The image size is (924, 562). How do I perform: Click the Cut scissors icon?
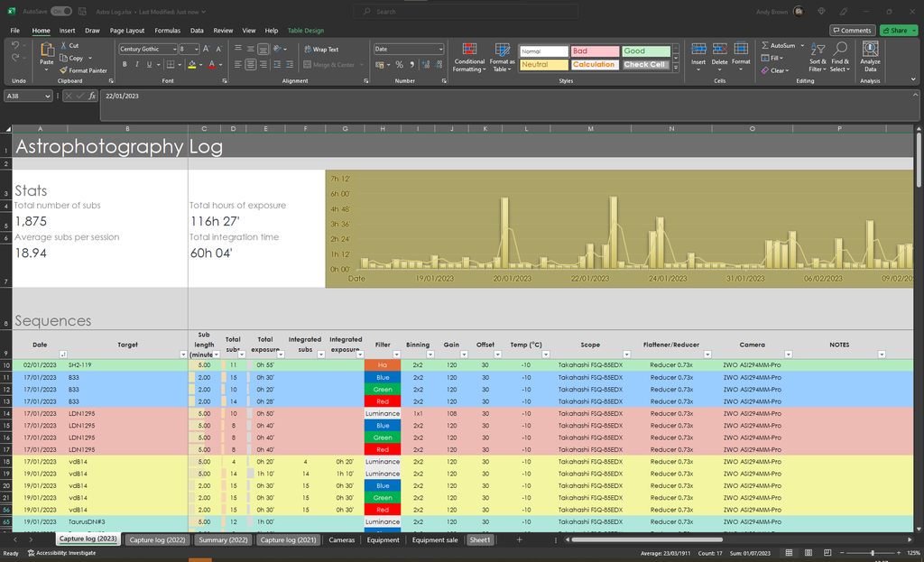[64, 45]
